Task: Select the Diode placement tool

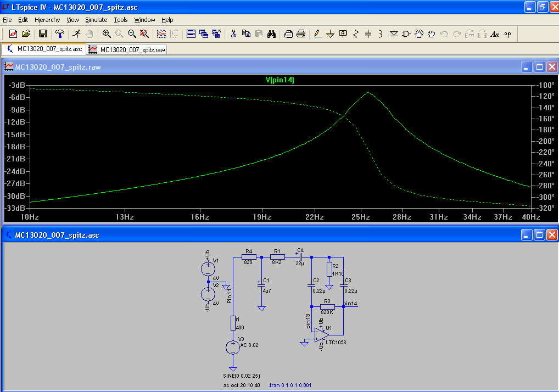Action: click(x=394, y=34)
